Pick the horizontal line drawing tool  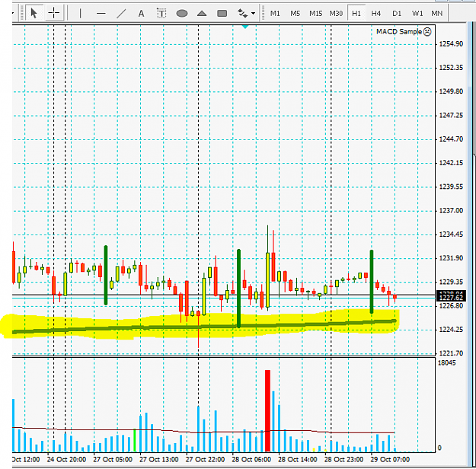tap(101, 14)
